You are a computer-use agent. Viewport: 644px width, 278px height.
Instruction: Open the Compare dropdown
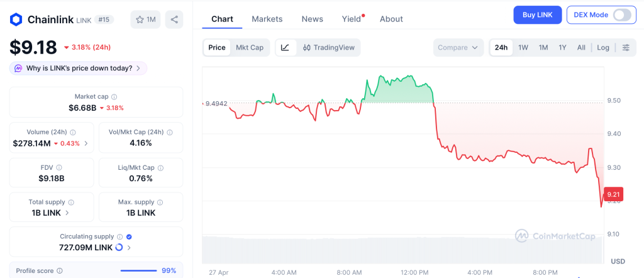(x=458, y=48)
